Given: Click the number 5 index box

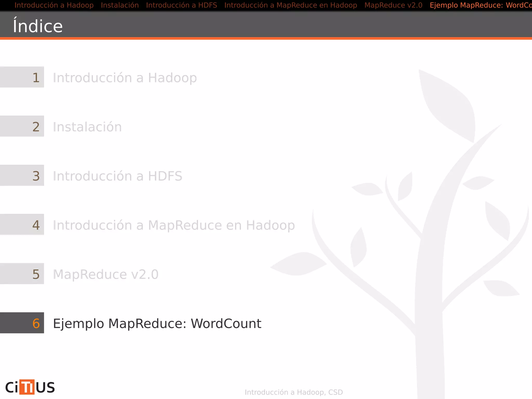Looking at the screenshot, I should (x=22, y=274).
